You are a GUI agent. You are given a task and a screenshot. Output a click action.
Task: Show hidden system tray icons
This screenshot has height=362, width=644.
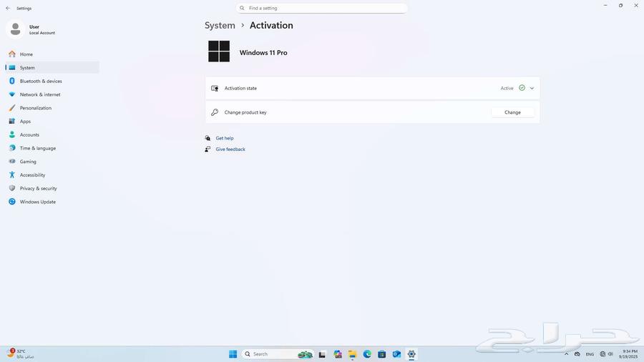567,354
